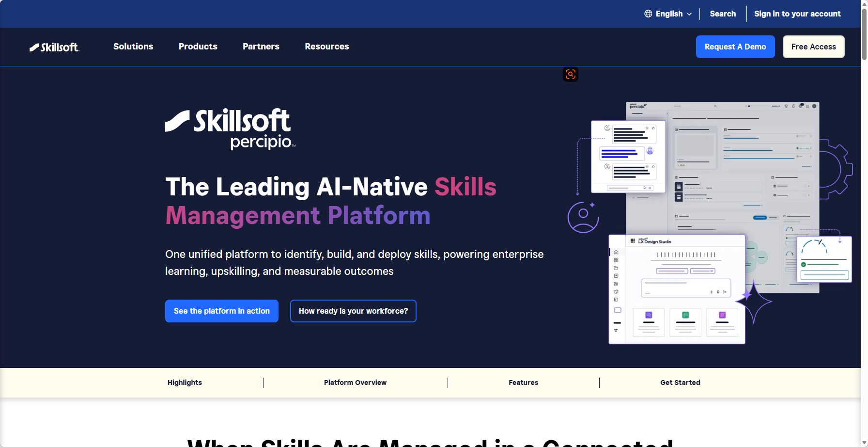Open Search in the top bar
The width and height of the screenshot is (868, 447).
(723, 14)
